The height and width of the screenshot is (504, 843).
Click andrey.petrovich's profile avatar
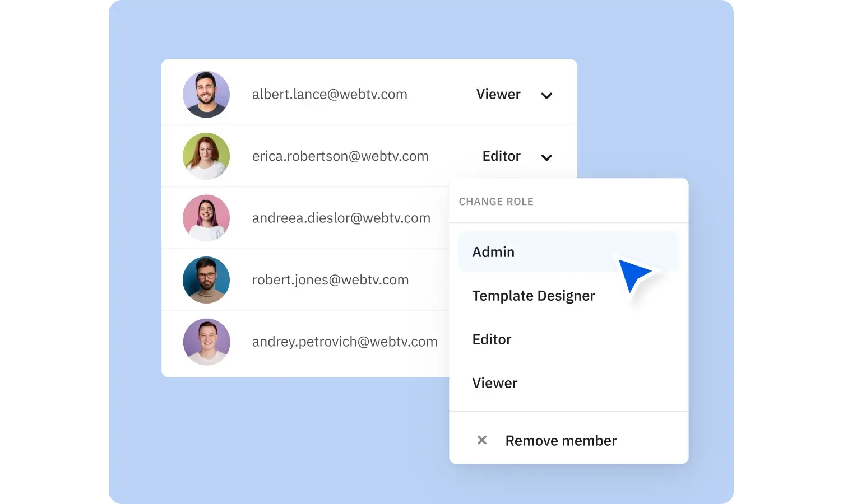(x=206, y=342)
